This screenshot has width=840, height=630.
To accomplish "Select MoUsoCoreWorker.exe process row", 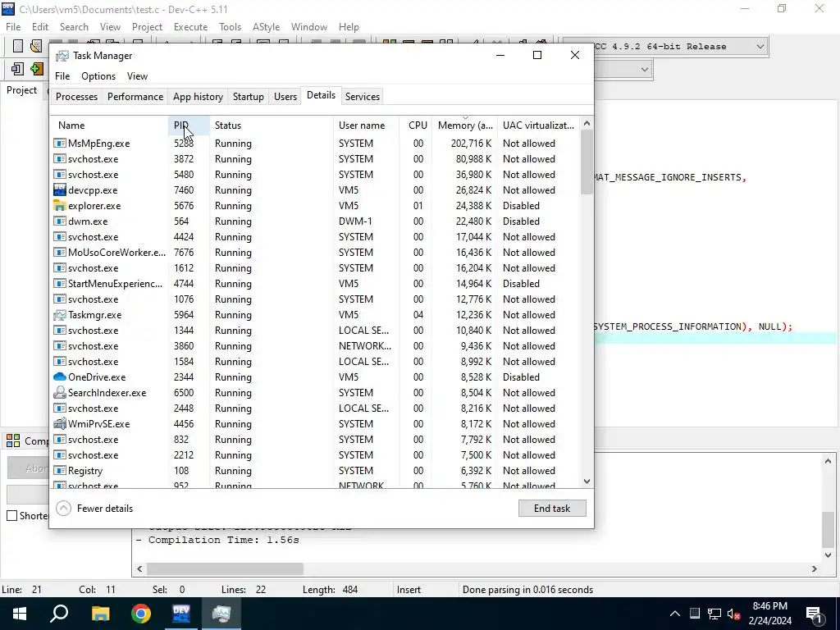I will tap(316, 253).
